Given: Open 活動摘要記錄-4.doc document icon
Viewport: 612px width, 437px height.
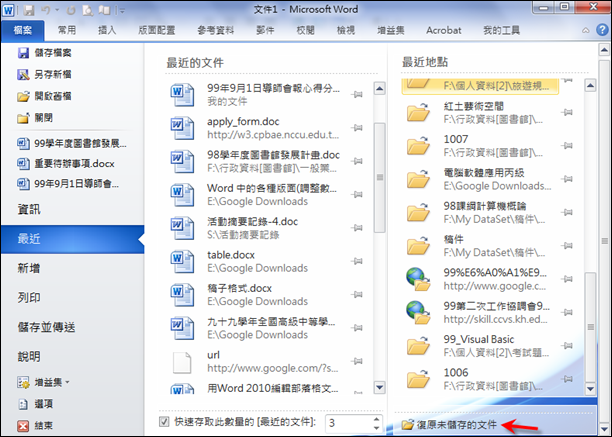Looking at the screenshot, I should (x=182, y=228).
